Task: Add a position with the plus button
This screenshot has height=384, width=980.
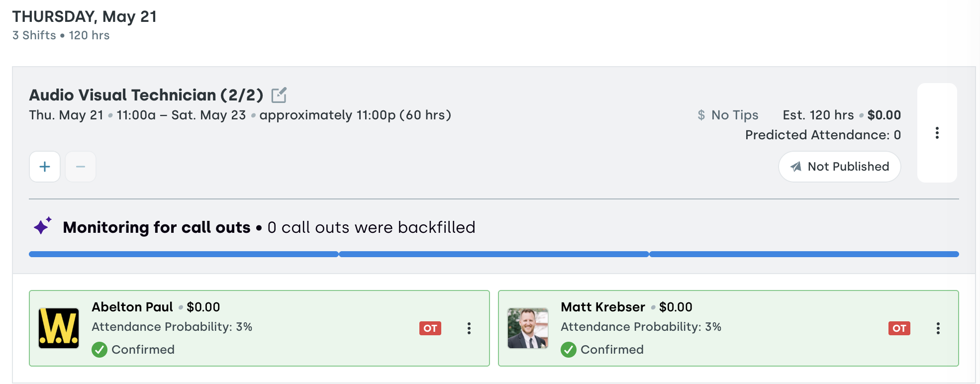Action: coord(45,167)
